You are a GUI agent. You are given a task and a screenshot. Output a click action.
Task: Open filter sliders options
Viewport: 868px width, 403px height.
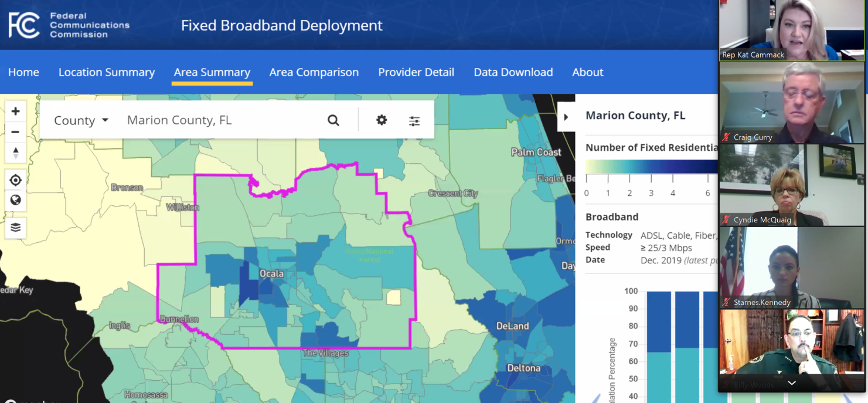(414, 121)
